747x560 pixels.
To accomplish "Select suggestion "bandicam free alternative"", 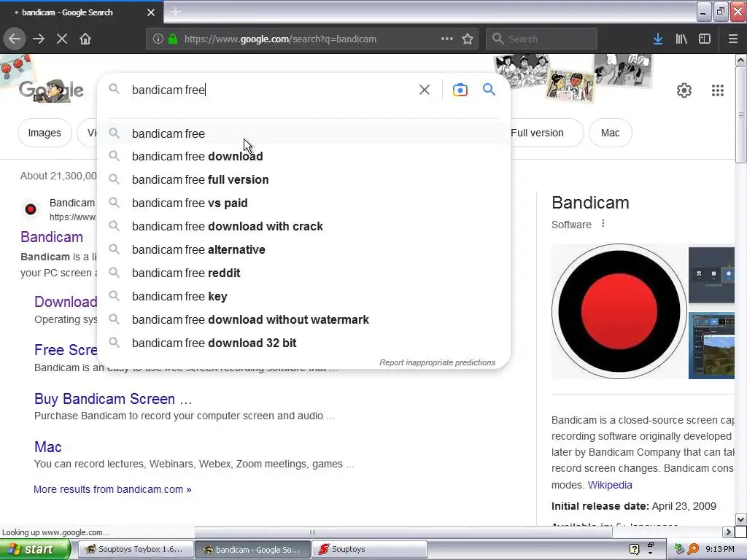I will 303,249.
